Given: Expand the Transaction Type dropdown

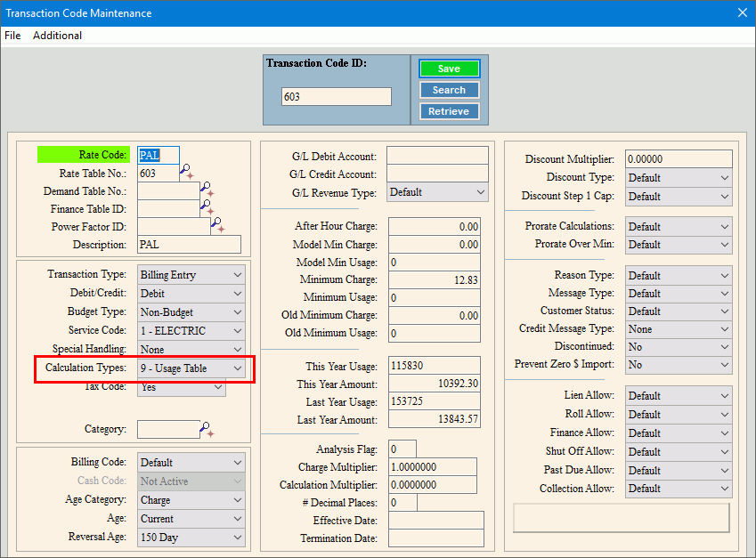Looking at the screenshot, I should [237, 276].
